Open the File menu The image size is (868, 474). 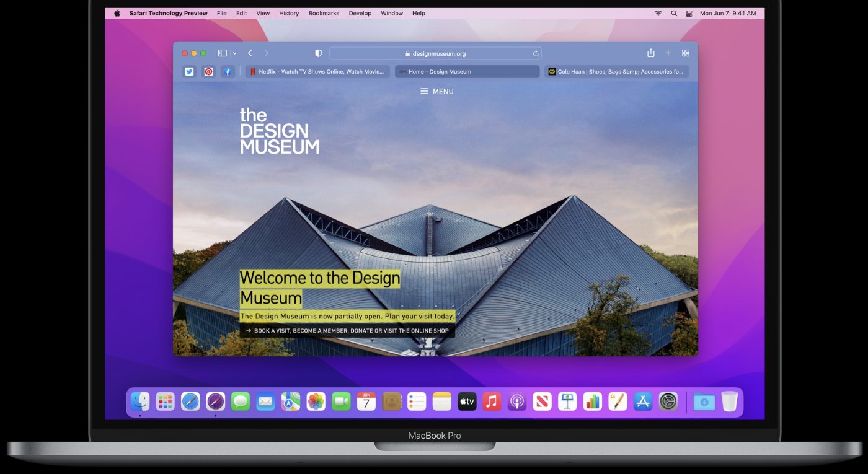[222, 13]
